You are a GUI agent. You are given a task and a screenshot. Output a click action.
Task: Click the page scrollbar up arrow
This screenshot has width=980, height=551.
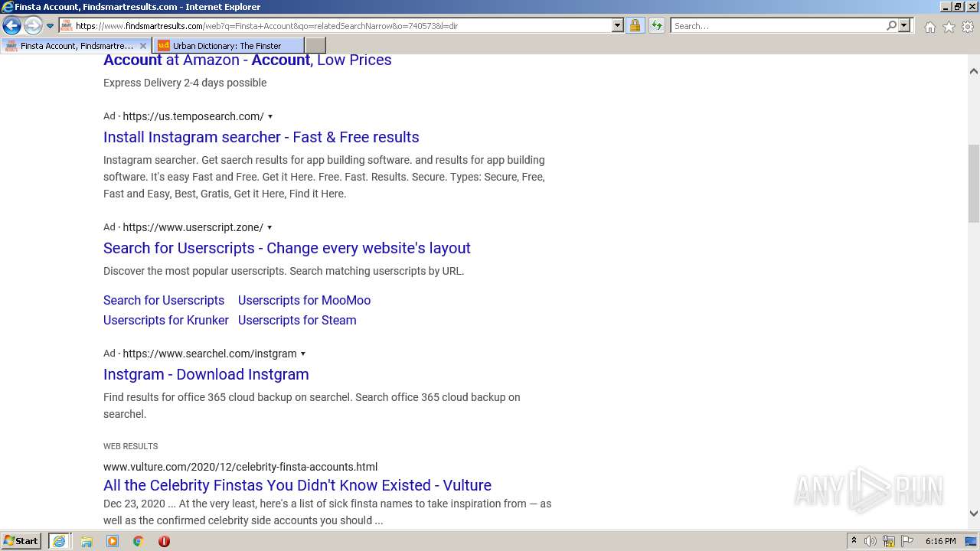pyautogui.click(x=974, y=71)
